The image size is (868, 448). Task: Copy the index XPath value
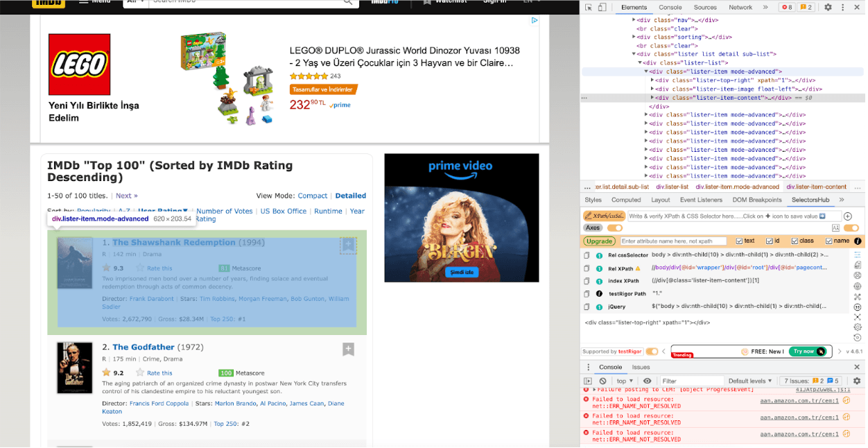(x=587, y=281)
